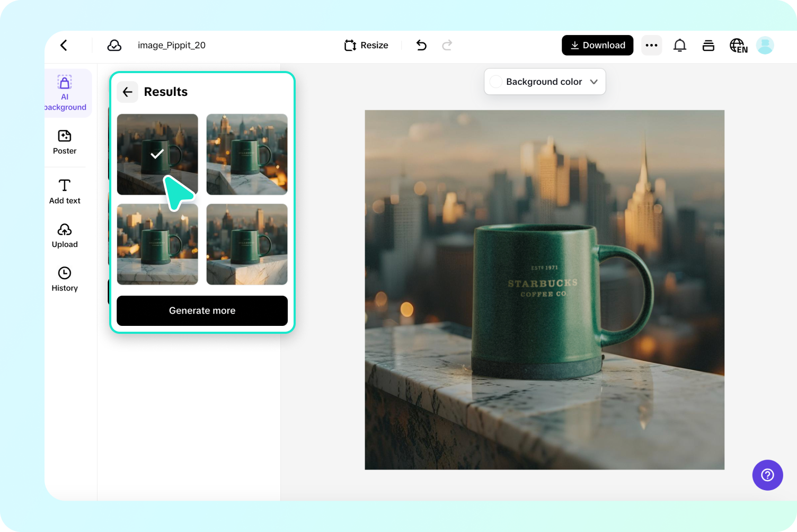The height and width of the screenshot is (532, 797).
Task: Open the Upload option in sidebar
Action: [x=65, y=235]
